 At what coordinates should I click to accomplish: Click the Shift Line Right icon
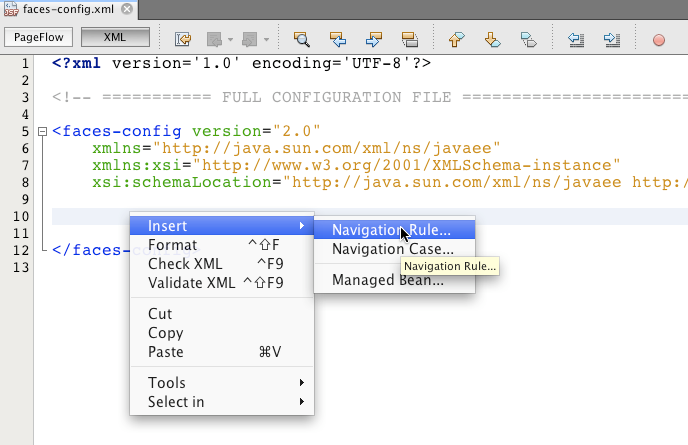(x=612, y=39)
